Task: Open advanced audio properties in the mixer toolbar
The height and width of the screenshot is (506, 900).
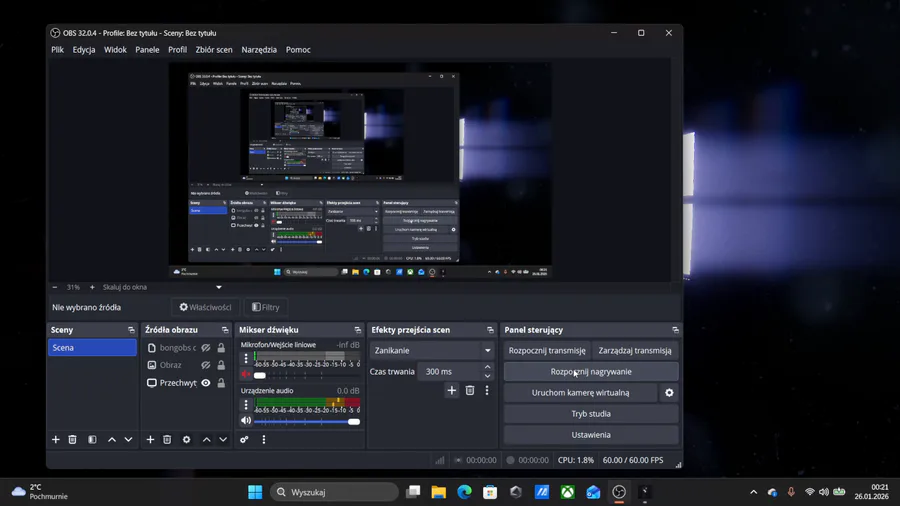Action: pyautogui.click(x=245, y=439)
